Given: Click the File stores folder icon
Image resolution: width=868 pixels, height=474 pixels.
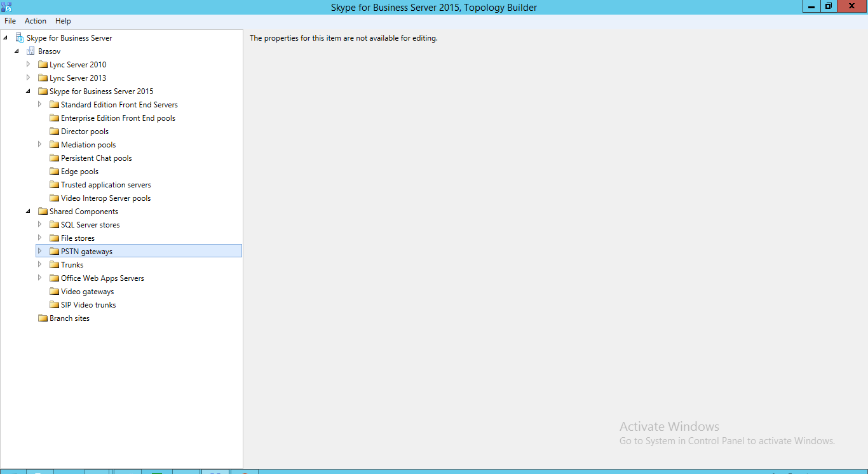Looking at the screenshot, I should pos(54,238).
